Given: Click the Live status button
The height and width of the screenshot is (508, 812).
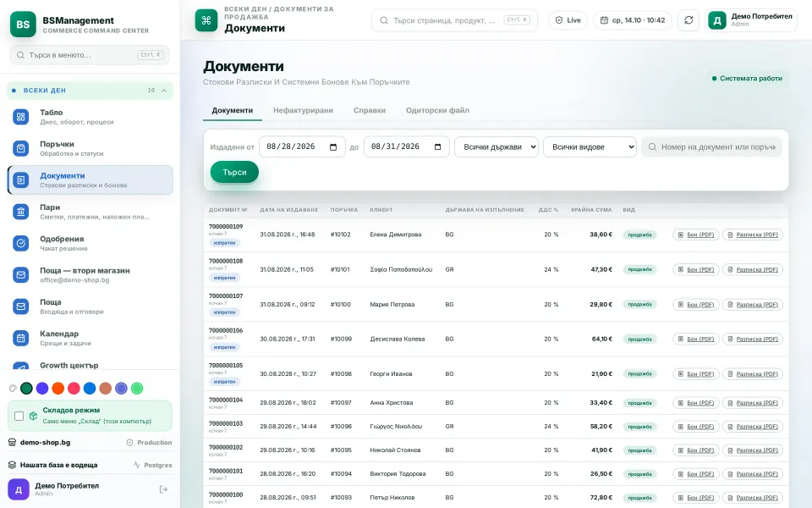Looking at the screenshot, I should (568, 20).
